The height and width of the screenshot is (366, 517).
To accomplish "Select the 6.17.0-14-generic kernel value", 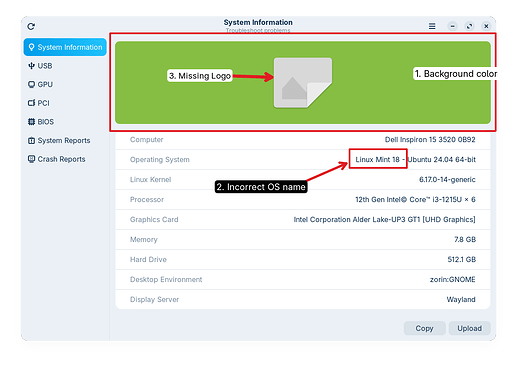I will pyautogui.click(x=447, y=180).
